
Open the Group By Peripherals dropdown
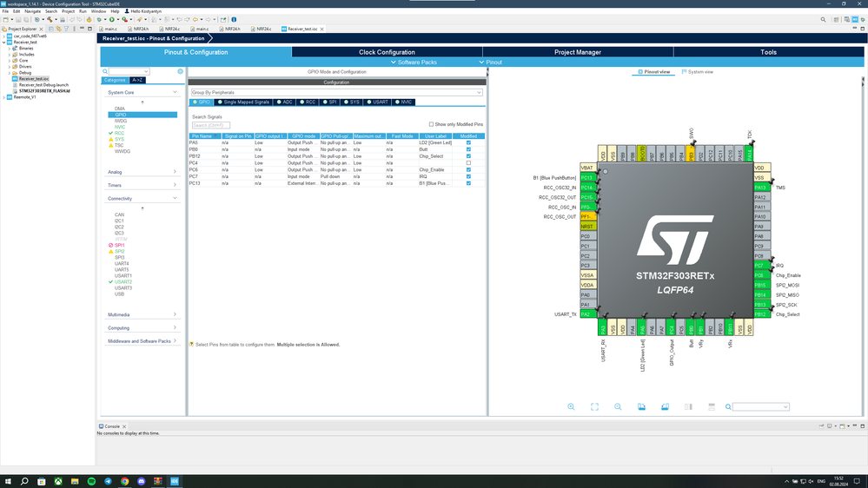[336, 92]
